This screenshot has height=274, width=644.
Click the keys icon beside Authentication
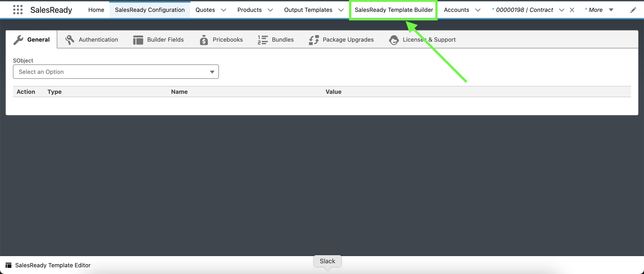click(69, 39)
